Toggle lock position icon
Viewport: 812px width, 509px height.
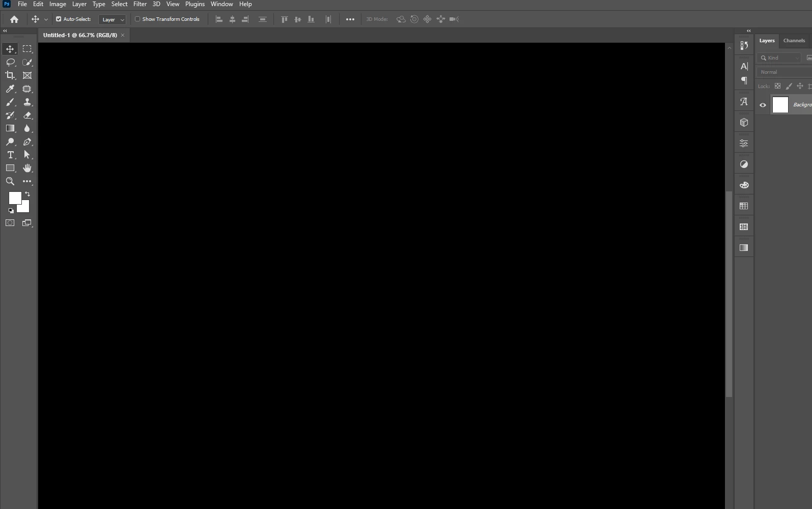point(800,86)
